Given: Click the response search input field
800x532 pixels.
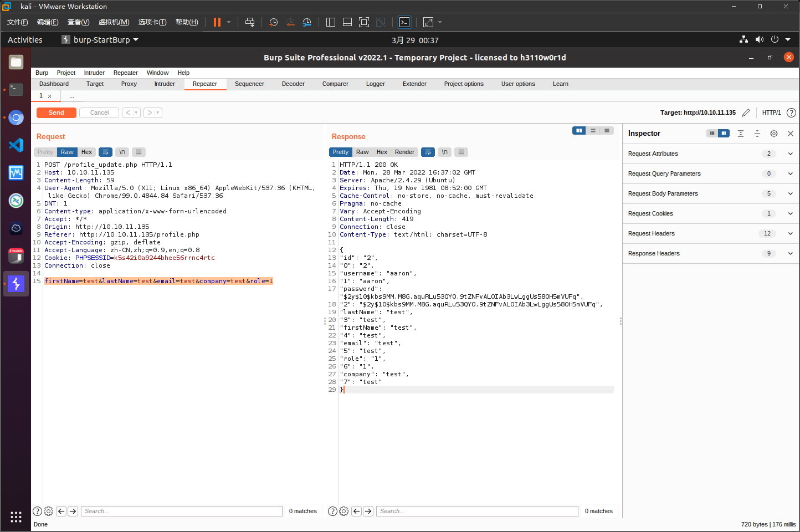Looking at the screenshot, I should [x=477, y=511].
